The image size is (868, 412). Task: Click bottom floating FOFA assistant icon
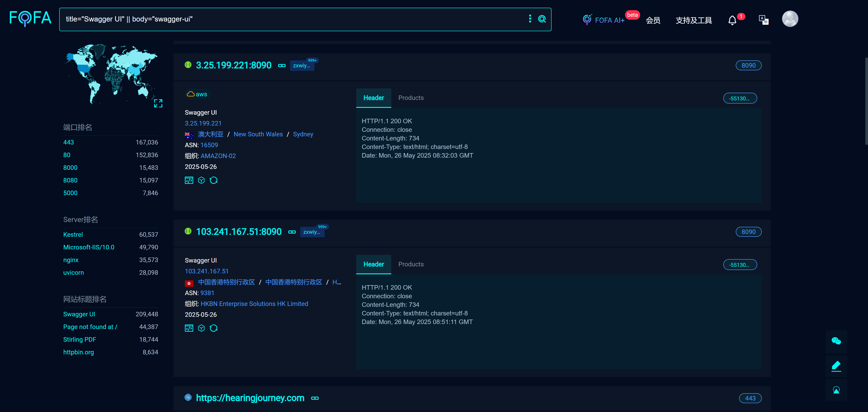[836, 390]
